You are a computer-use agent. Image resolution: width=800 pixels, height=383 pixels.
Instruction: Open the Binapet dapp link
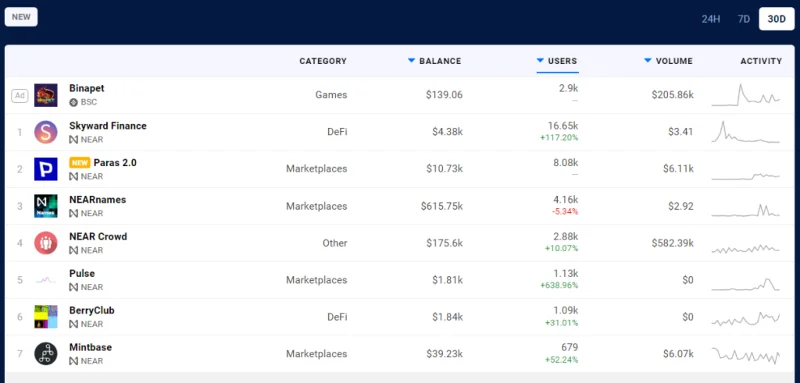87,88
